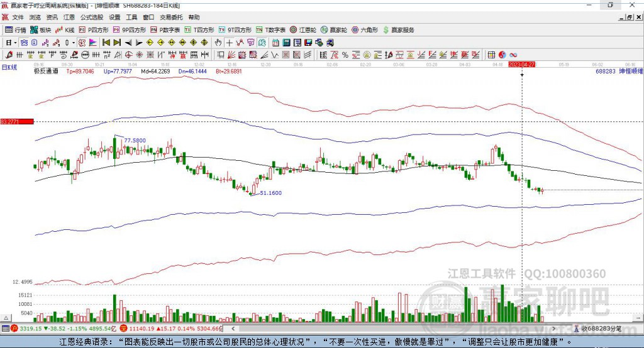Open the 赢家轮 tool
The image size is (644, 348).
334,30
